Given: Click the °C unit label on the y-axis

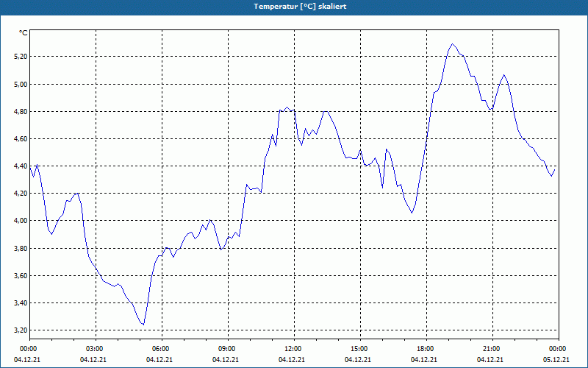Looking at the screenshot, I should pos(24,33).
